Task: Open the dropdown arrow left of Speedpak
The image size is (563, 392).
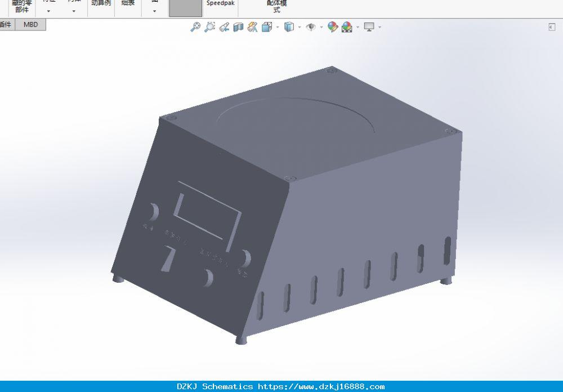Action: 154,11
